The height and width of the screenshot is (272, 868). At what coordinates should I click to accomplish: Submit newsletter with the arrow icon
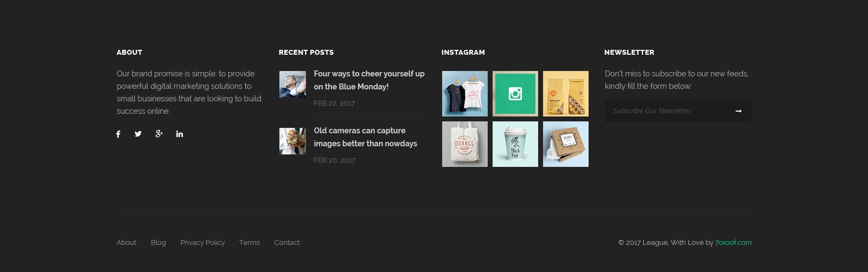[738, 111]
